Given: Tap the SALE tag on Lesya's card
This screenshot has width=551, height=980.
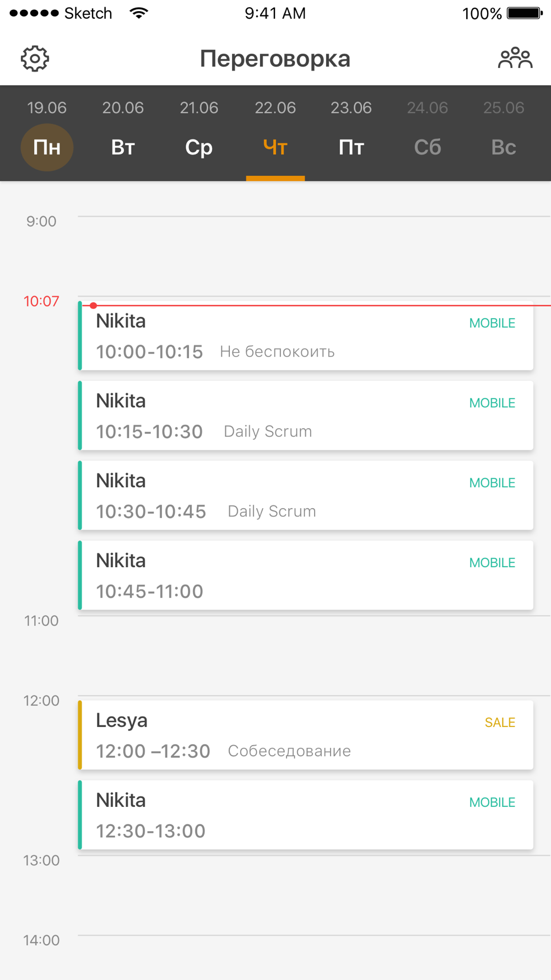Looking at the screenshot, I should tap(500, 723).
